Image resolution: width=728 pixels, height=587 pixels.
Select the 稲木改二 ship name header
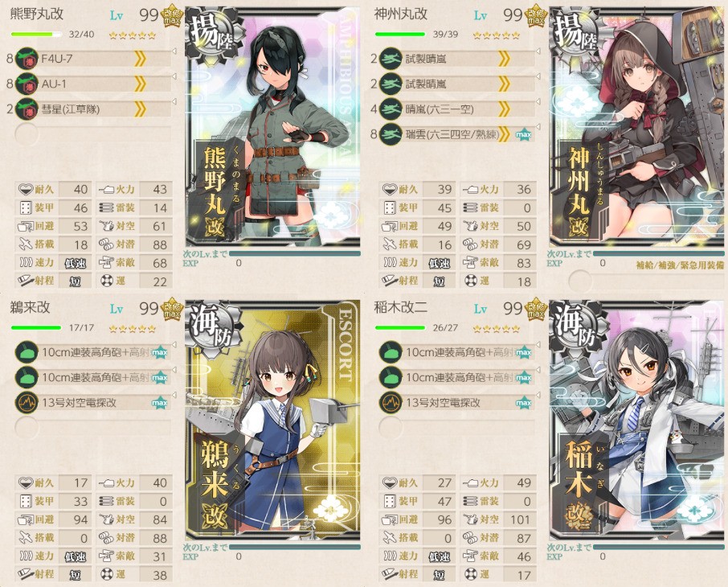coord(401,307)
